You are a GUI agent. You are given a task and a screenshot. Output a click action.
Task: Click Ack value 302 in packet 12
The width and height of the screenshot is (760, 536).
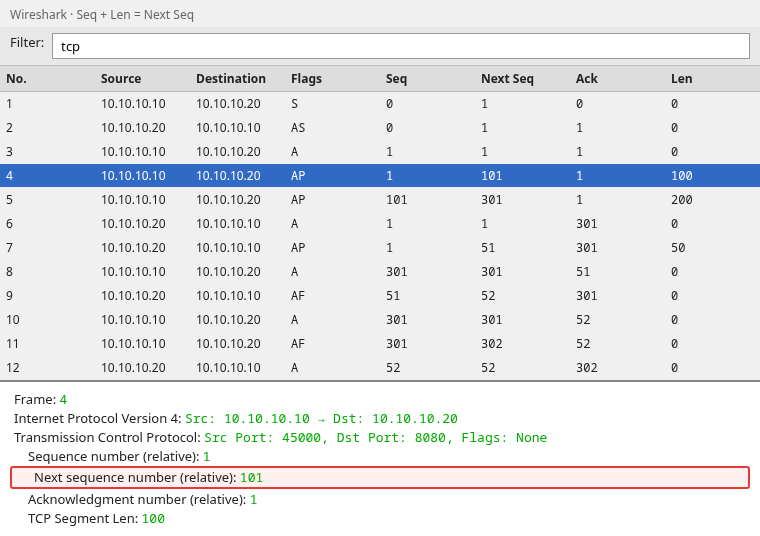586,368
